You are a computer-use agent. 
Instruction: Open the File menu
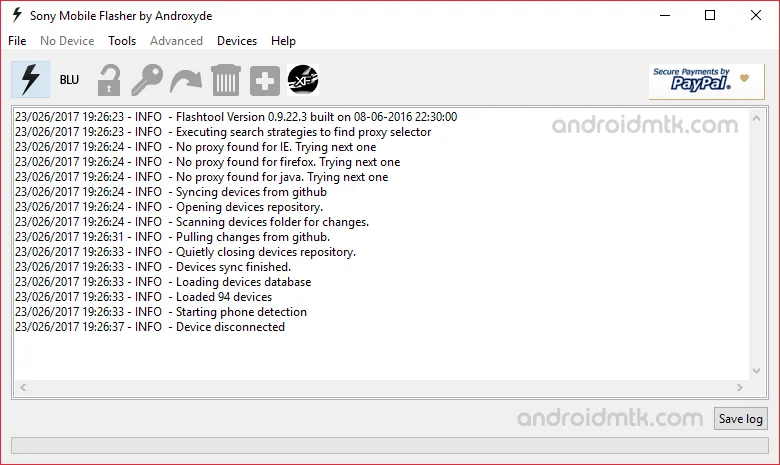(17, 41)
